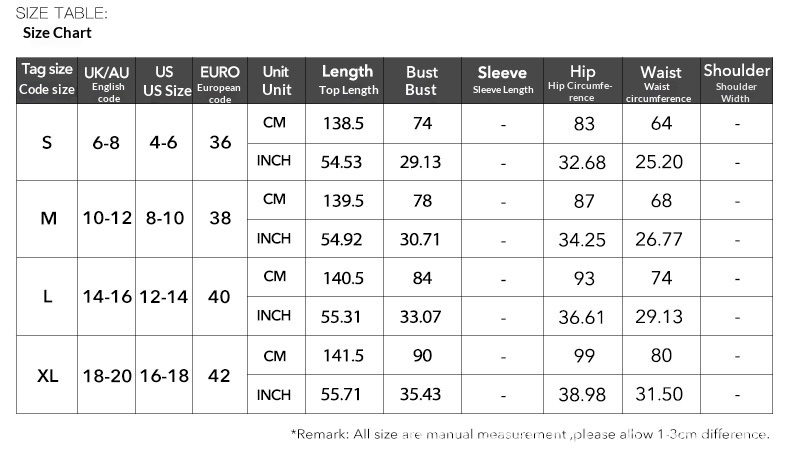Select the "Hip" circumference column header
This screenshot has height=467, width=790.
tap(582, 80)
